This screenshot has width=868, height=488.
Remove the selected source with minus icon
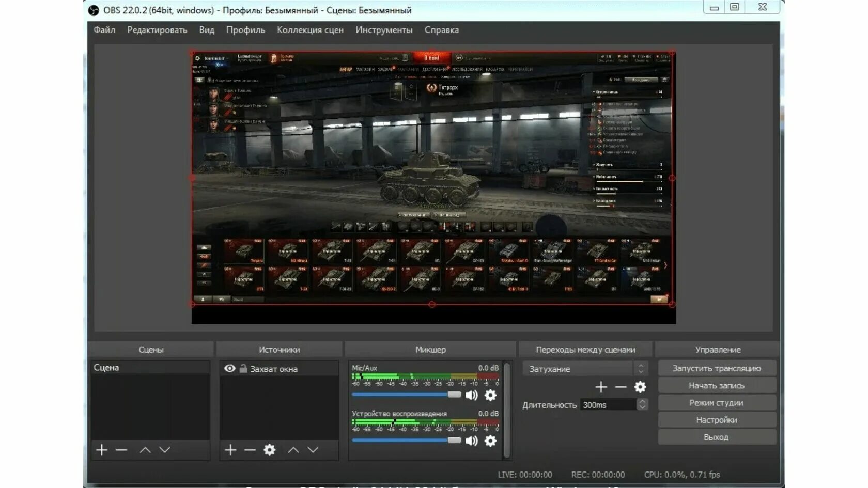tap(250, 450)
